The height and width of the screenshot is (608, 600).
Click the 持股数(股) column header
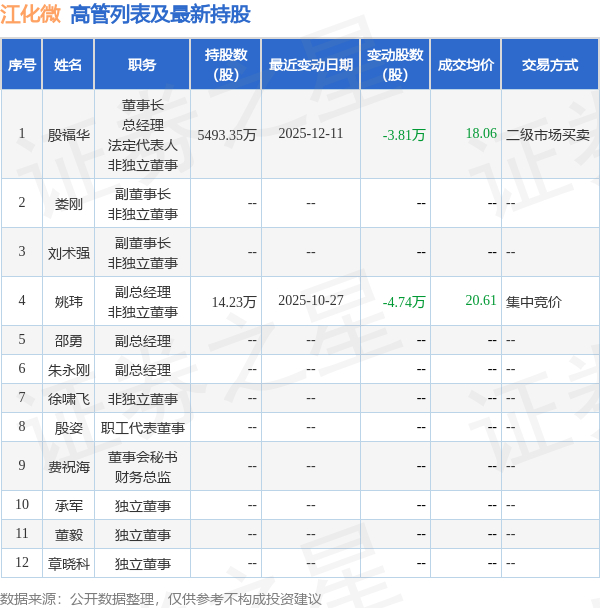226,65
